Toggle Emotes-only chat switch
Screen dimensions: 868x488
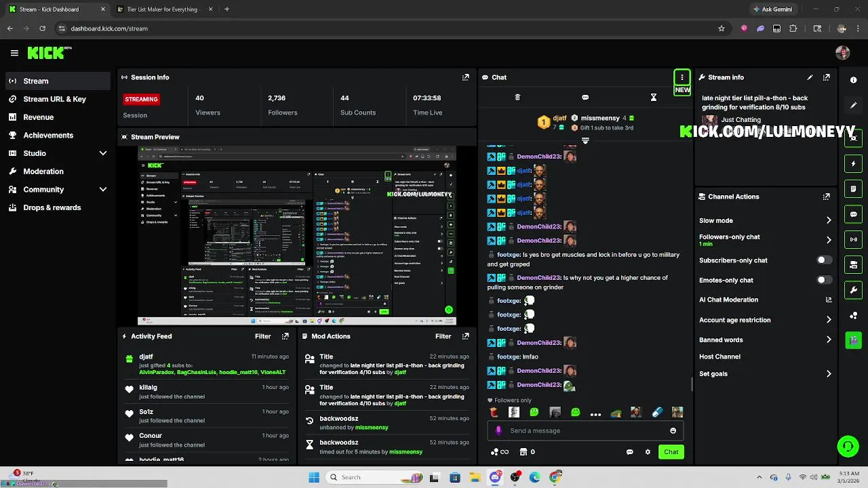tap(824, 280)
